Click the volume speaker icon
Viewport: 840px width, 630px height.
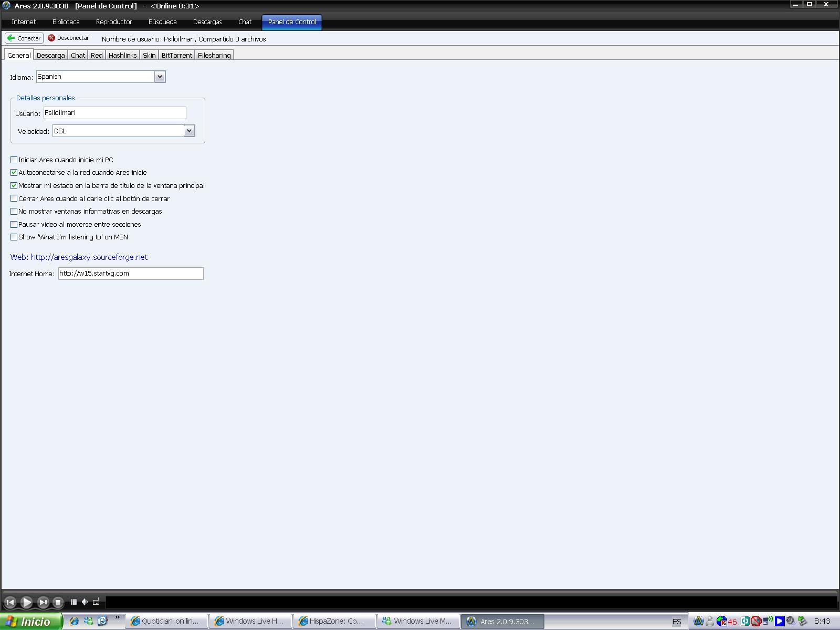[85, 602]
